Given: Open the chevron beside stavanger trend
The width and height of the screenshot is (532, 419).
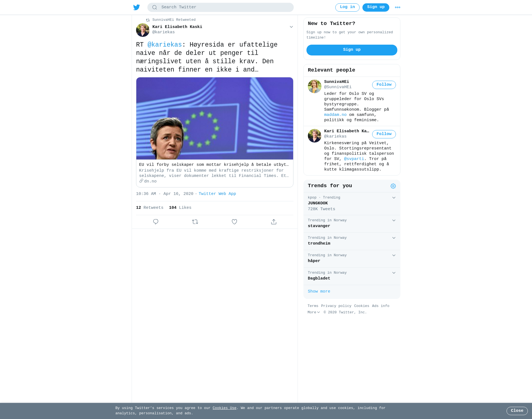Looking at the screenshot, I should click(394, 220).
